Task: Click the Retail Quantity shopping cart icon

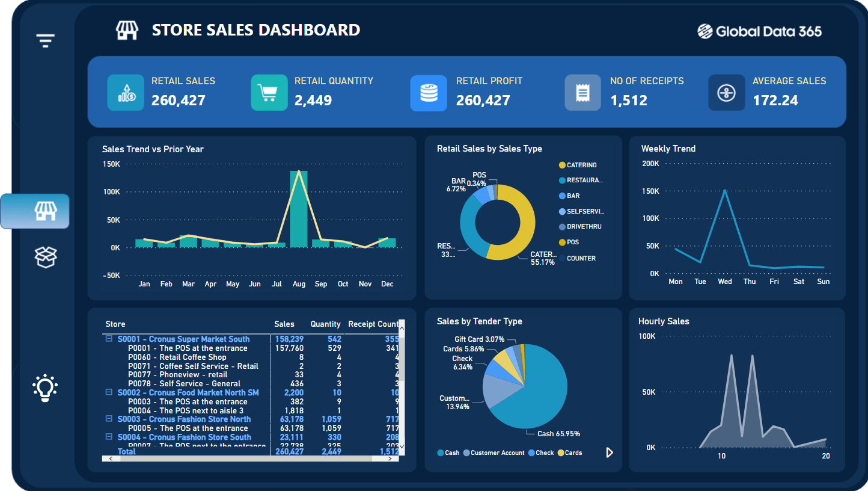Action: click(269, 93)
